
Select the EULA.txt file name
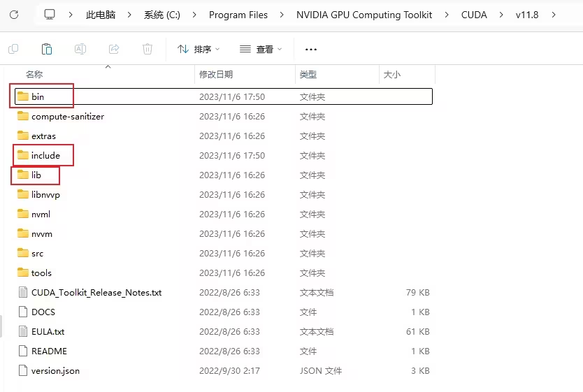[x=48, y=331]
